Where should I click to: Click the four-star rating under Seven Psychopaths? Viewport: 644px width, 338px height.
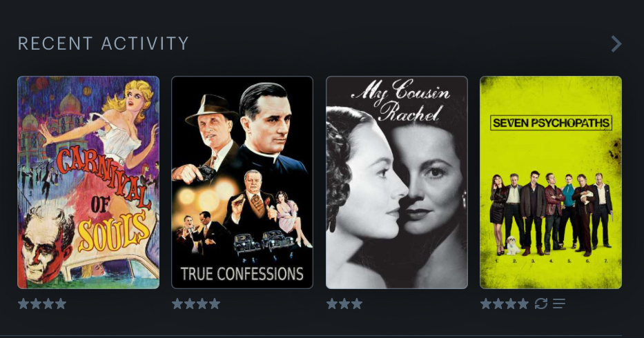point(505,304)
